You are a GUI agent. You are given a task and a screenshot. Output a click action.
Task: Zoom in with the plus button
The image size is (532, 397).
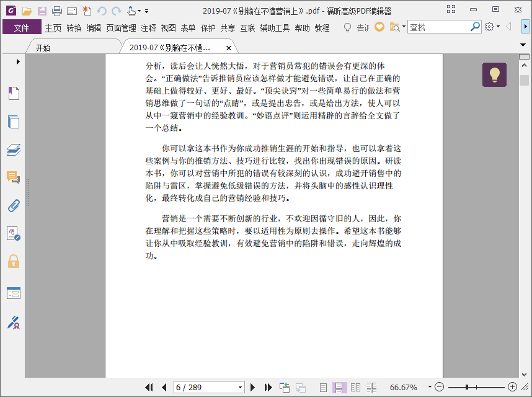click(512, 387)
